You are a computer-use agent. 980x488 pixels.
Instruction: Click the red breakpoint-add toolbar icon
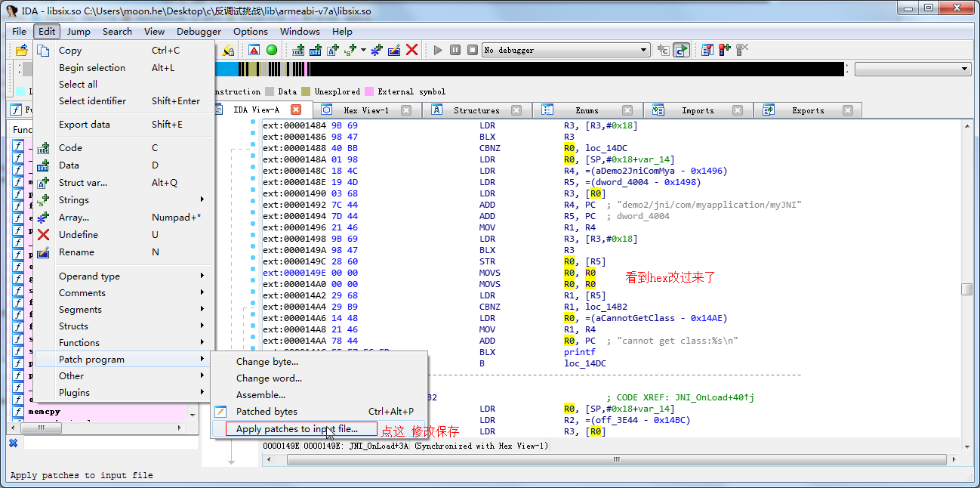coord(725,50)
